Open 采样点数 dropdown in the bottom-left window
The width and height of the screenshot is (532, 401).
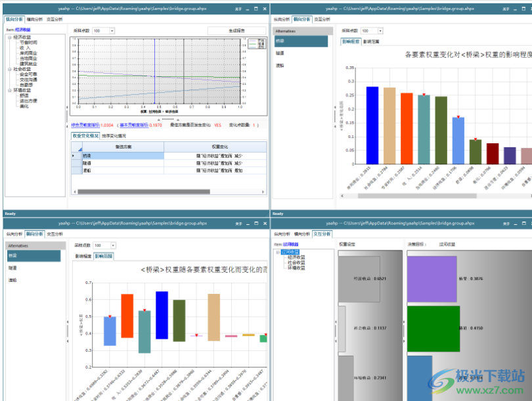click(113, 245)
